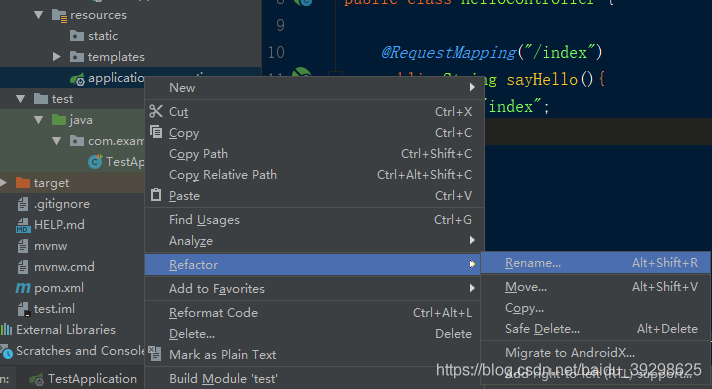Click the test.iml module file icon
This screenshot has width=712, height=389.
[x=23, y=309]
